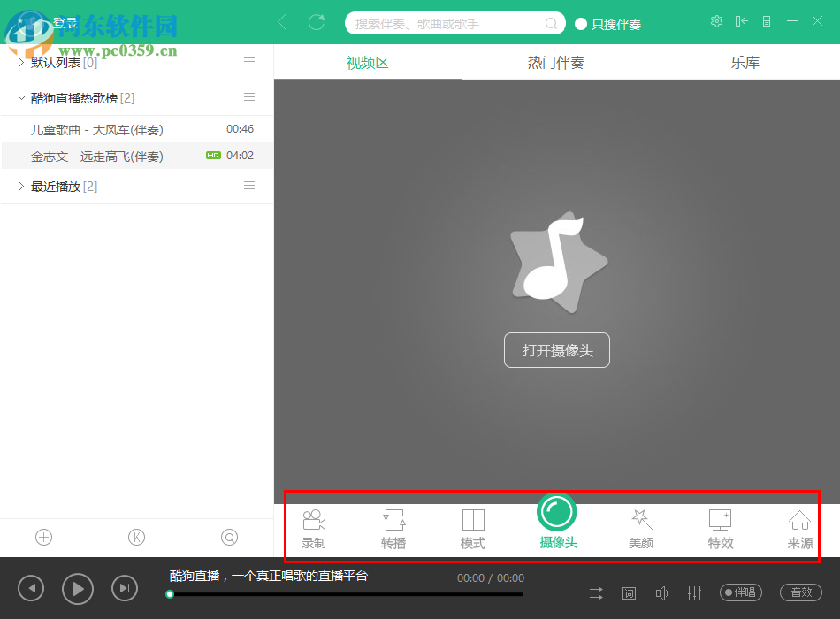Mute audio with the volume icon
The width and height of the screenshot is (840, 619).
662,592
